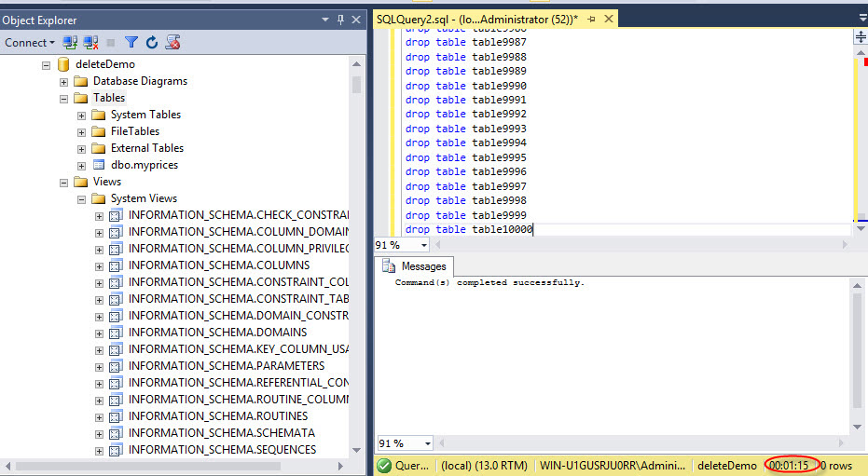The height and width of the screenshot is (476, 868).
Task: Pin the SQLQuery2.sql tab
Action: point(591,20)
